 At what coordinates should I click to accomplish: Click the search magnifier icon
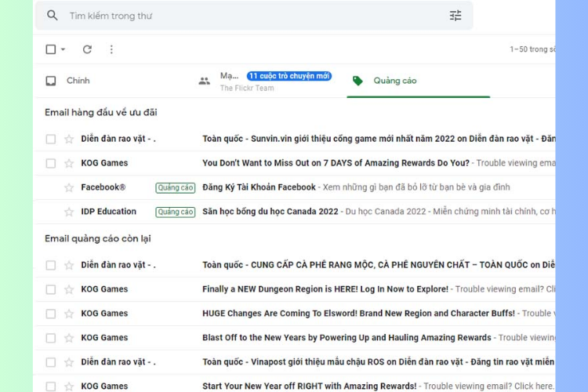click(x=53, y=16)
